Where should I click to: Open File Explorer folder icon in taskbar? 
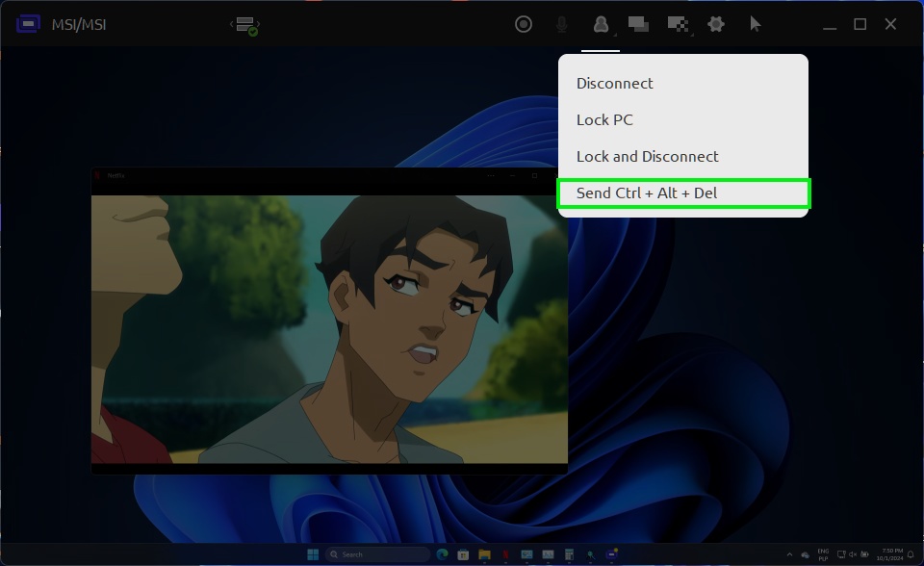tap(484, 554)
